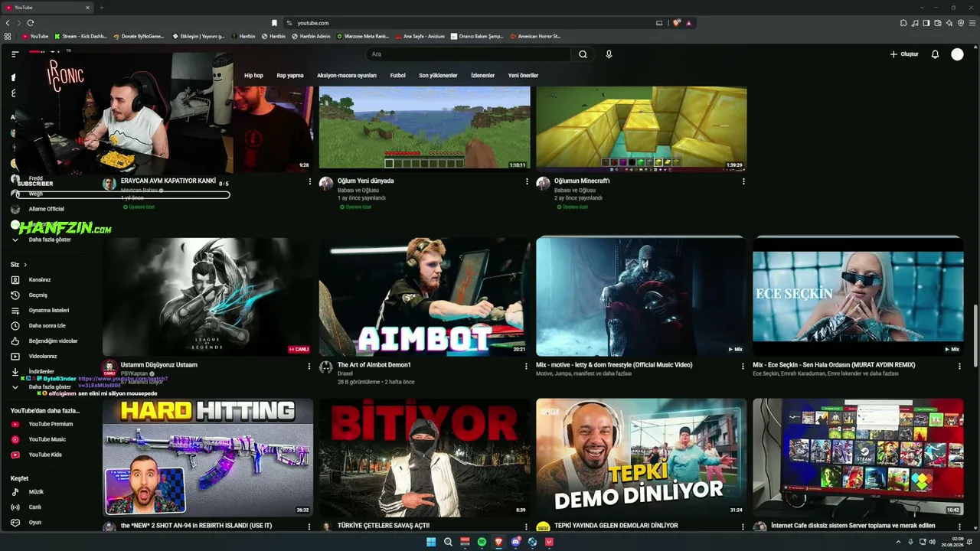Play the AIMBOT video thumbnail
980x551 pixels.
tap(424, 296)
